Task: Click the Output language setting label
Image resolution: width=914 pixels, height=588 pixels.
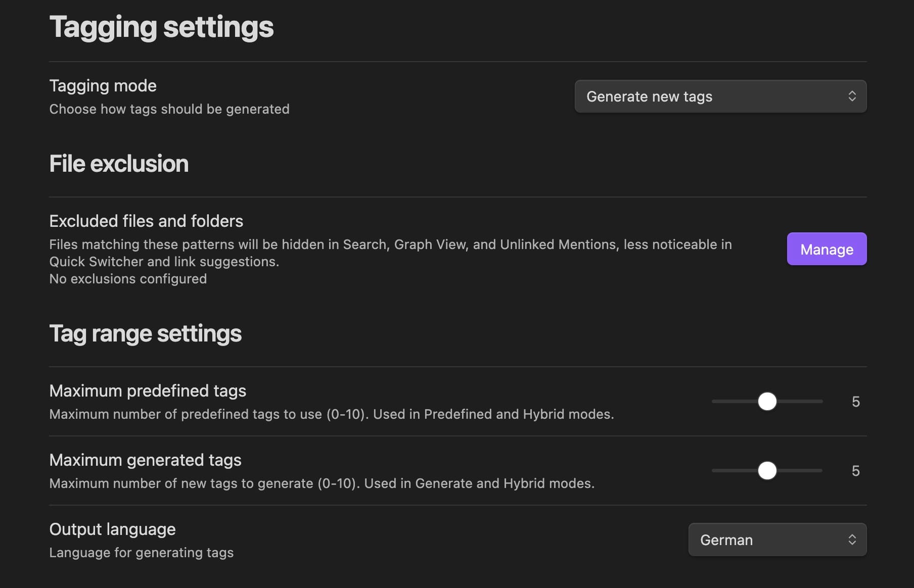Action: (112, 529)
